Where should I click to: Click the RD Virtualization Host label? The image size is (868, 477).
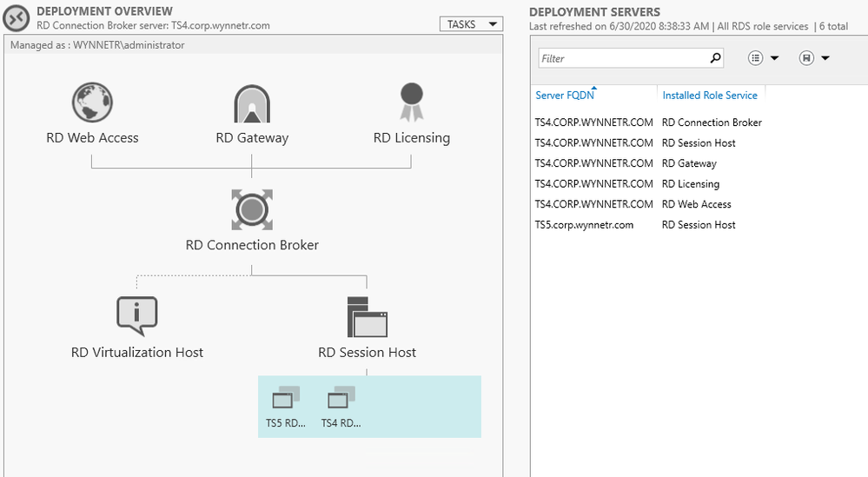(136, 353)
